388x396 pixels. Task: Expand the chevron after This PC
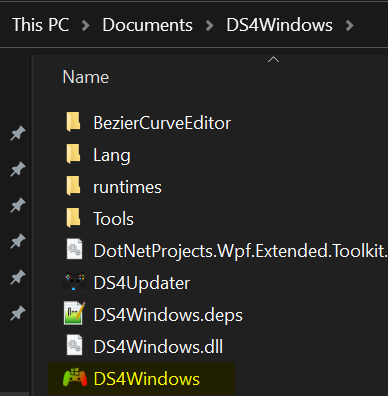(x=86, y=26)
